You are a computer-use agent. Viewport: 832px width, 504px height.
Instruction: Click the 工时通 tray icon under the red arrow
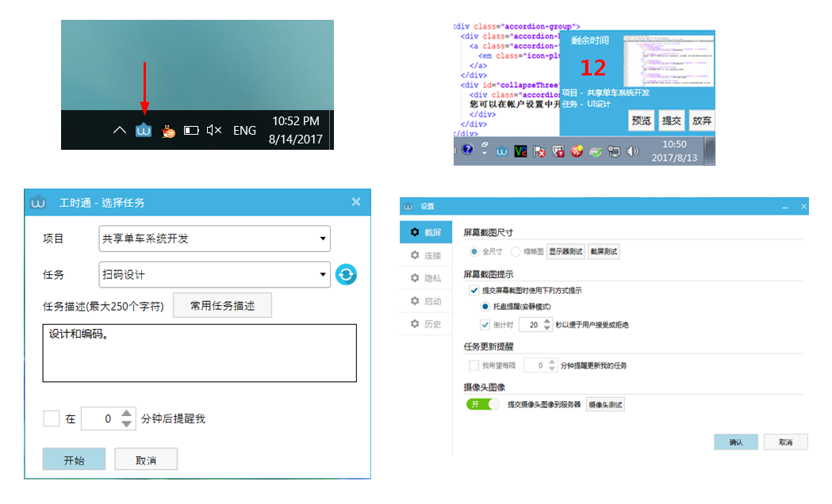pos(144,131)
